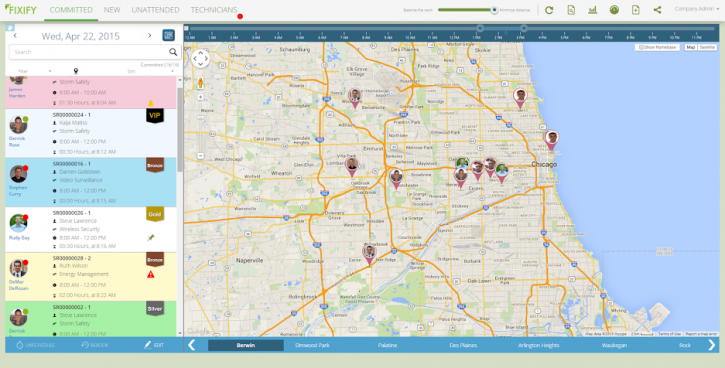Go to previous day arrow

(15, 36)
